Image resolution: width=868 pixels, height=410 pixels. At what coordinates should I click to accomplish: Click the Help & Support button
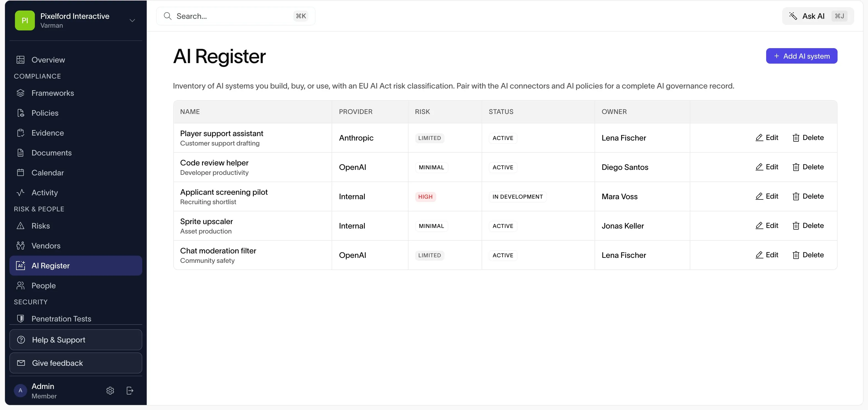tap(76, 339)
